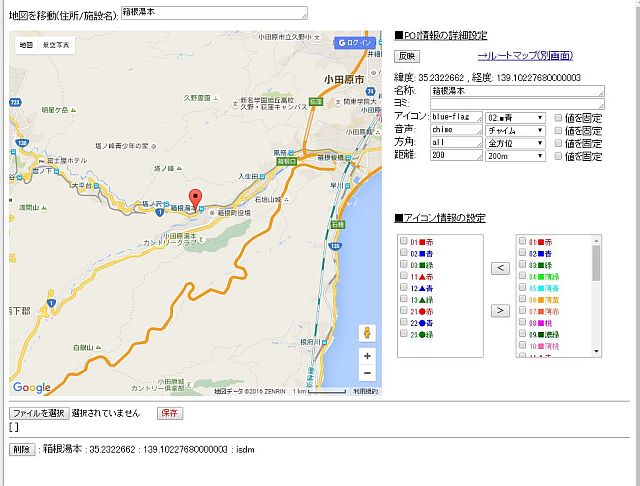Image resolution: width=640 pixels, height=486 pixels.
Task: Click the right icon list scrollbar up arrow
Action: (596, 241)
